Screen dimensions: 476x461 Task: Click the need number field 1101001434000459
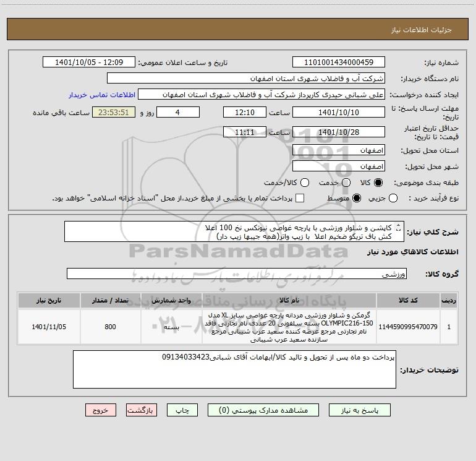tap(339, 62)
